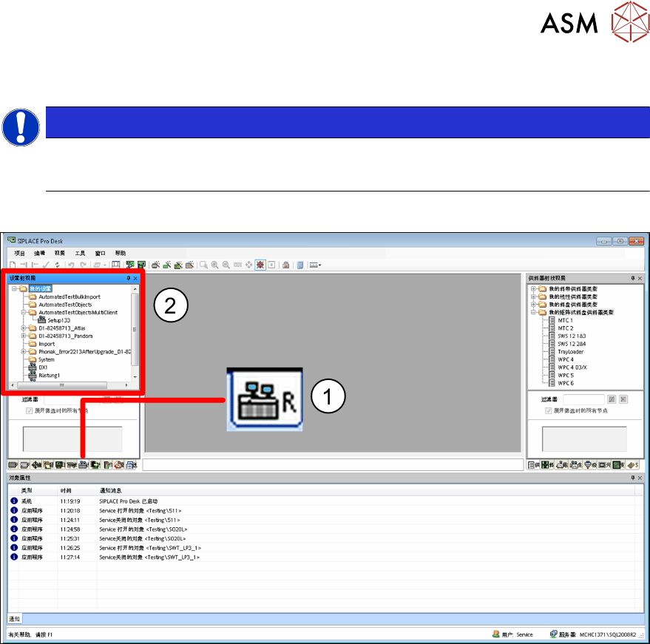
Task: Expand Phonak_Error2213AfterUpgrade folder
Action: (x=24, y=351)
